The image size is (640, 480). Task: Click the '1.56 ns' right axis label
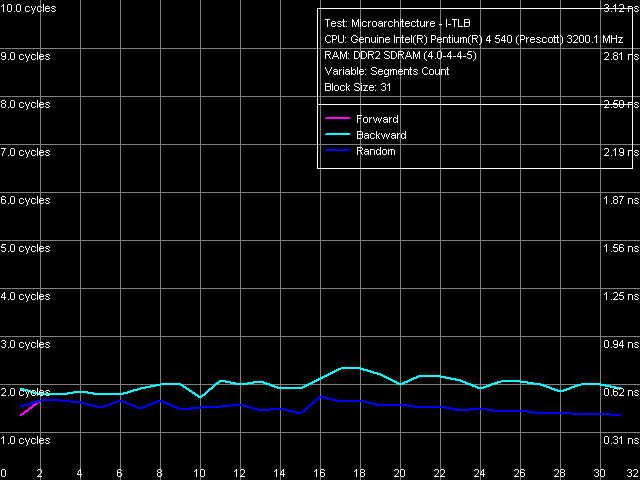tap(621, 249)
